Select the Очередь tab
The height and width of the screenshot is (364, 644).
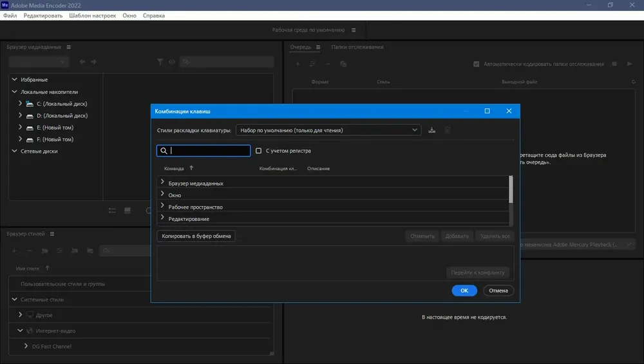301,47
